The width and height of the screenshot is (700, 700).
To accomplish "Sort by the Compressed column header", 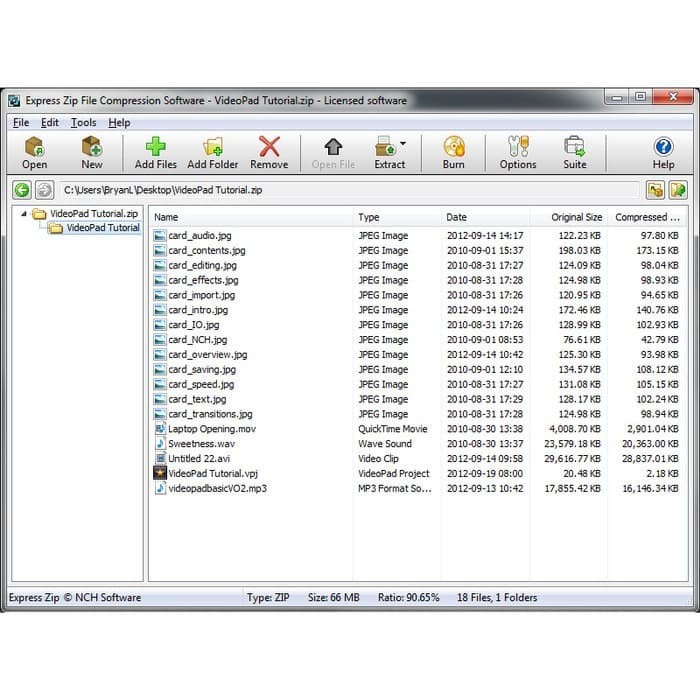I will (647, 217).
